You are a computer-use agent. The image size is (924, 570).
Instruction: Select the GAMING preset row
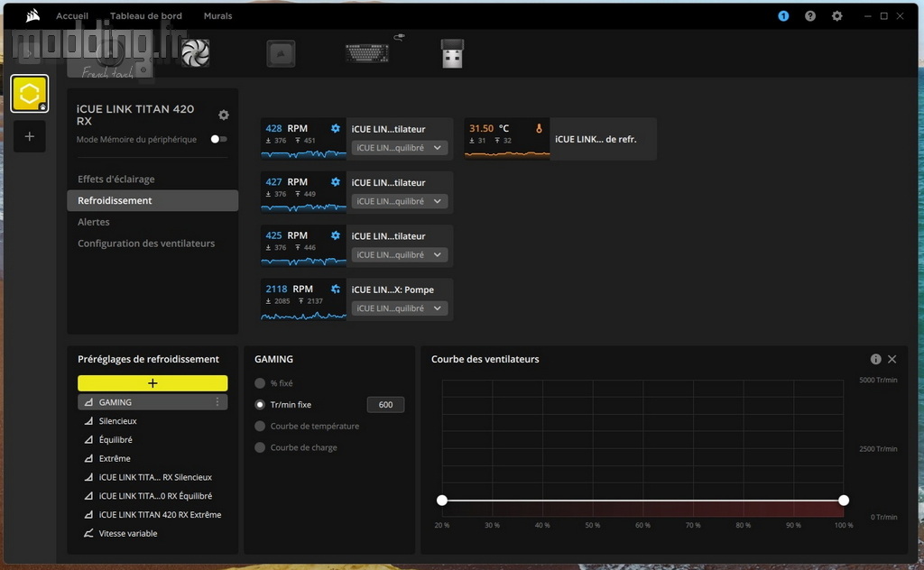[x=152, y=402]
